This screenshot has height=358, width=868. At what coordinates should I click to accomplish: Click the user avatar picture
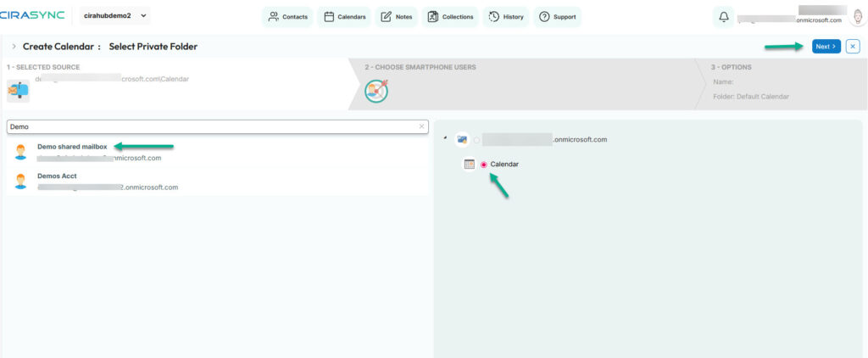click(858, 17)
